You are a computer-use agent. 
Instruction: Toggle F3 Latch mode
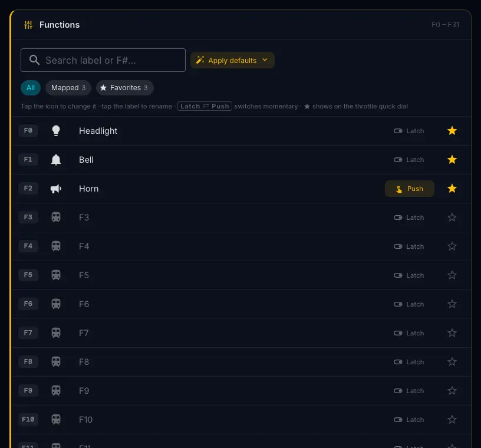click(409, 218)
